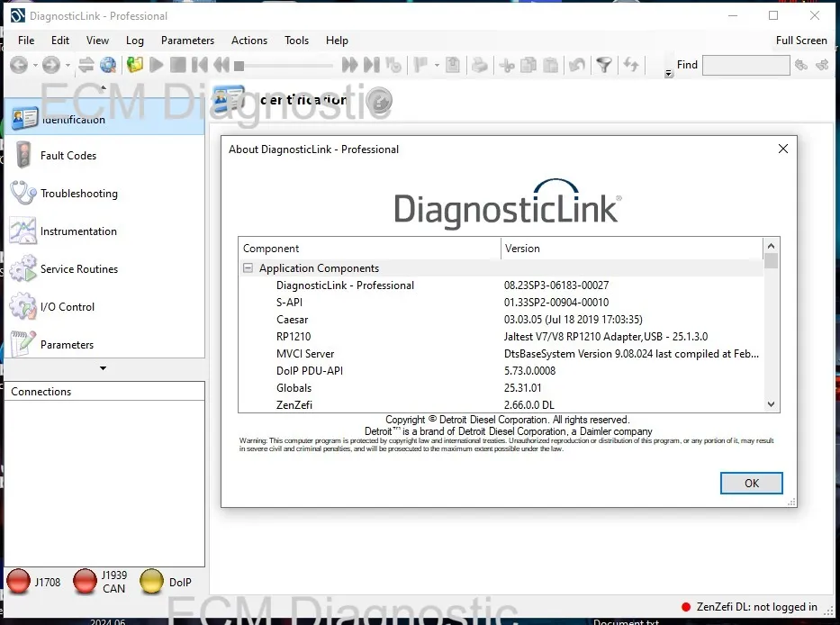Screen dimensions: 840x625
Task: Collapse the Application Components tree node
Action: (x=248, y=268)
